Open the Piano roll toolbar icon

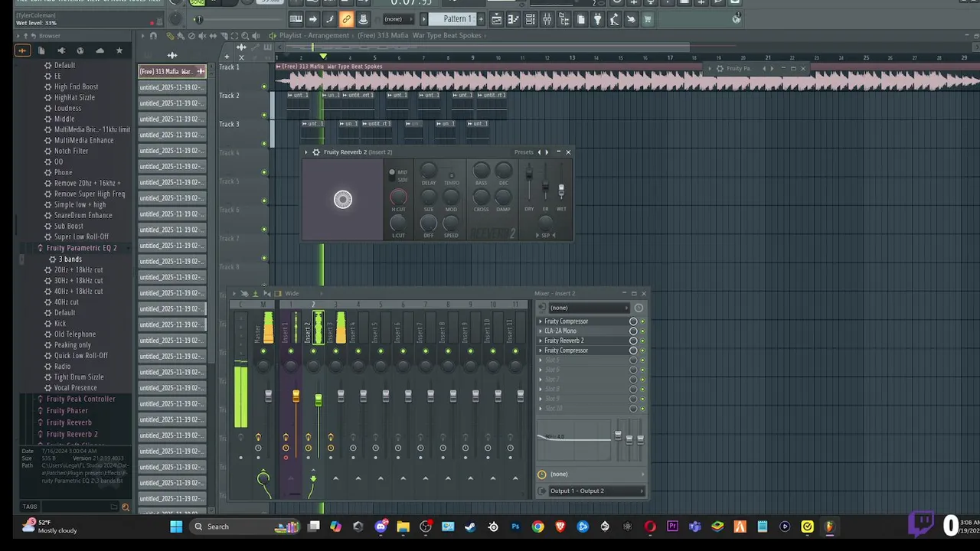514,19
